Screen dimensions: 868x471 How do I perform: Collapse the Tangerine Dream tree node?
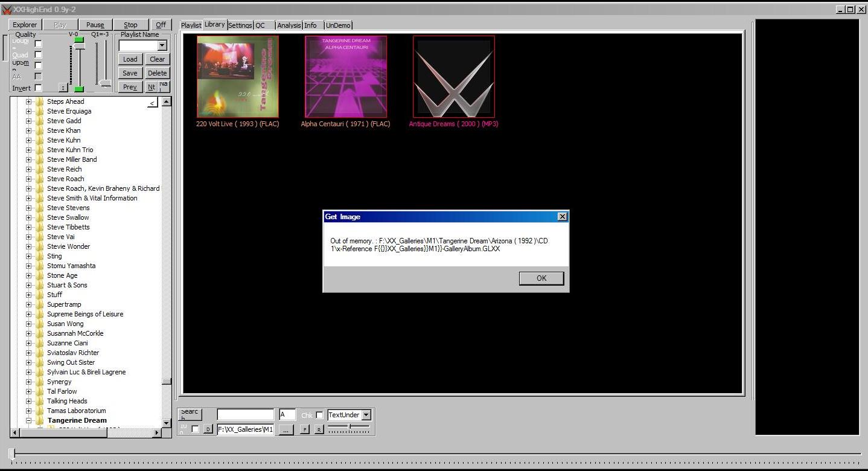pos(28,420)
